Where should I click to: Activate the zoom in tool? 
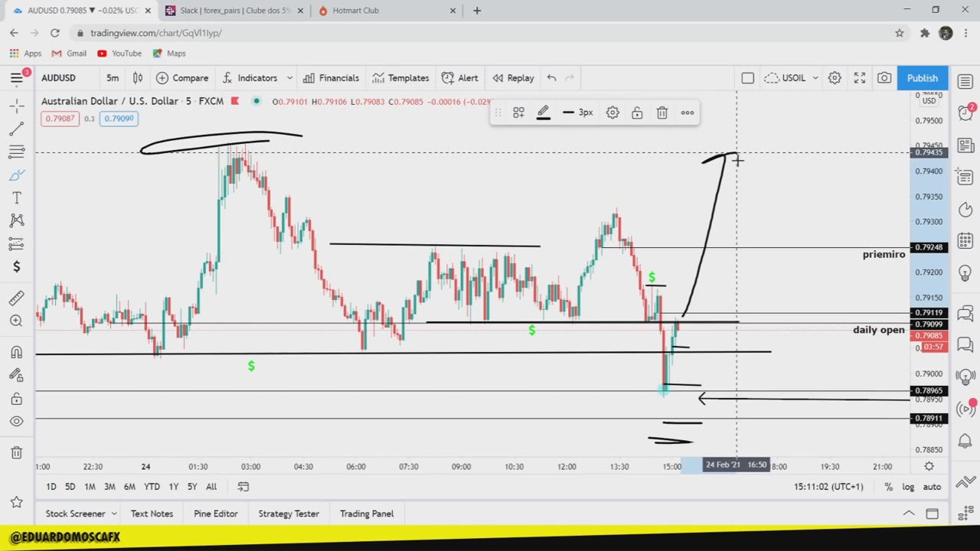[x=16, y=321]
